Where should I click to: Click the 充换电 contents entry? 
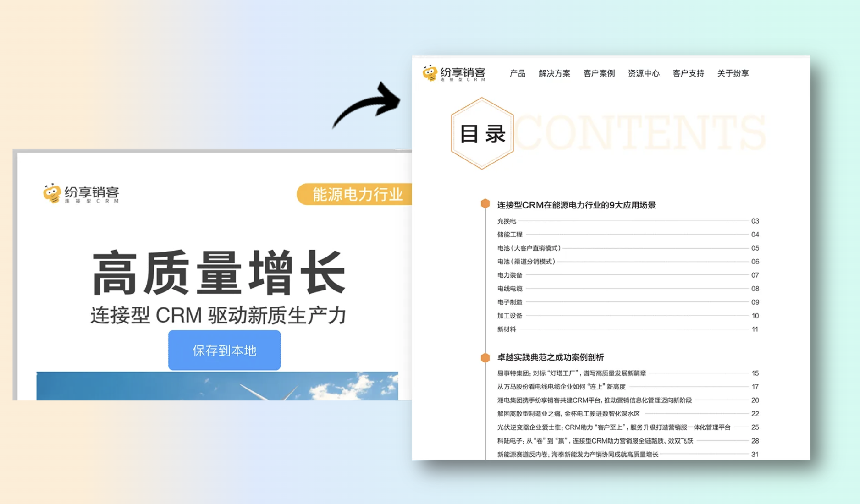[x=628, y=221]
